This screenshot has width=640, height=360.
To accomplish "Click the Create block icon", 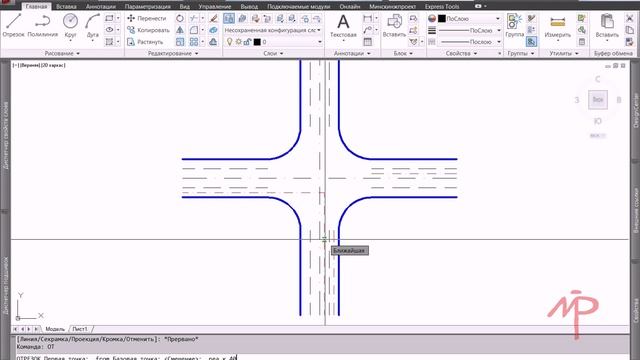I will (x=413, y=18).
